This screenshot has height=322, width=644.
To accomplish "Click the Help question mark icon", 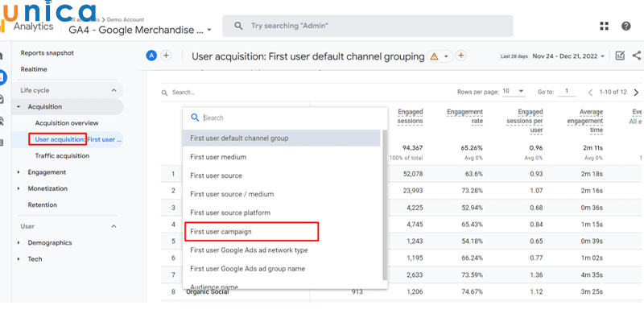I will pyautogui.click(x=626, y=26).
